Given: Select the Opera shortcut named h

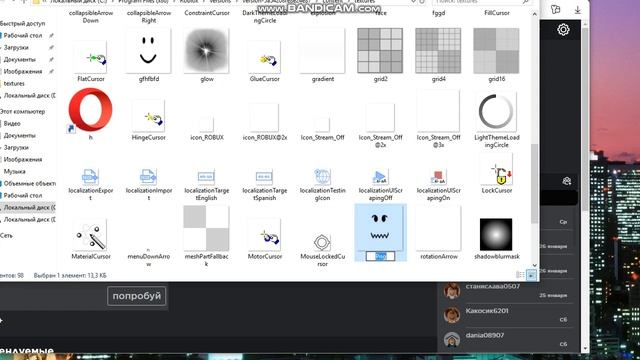Looking at the screenshot, I should pyautogui.click(x=91, y=110).
